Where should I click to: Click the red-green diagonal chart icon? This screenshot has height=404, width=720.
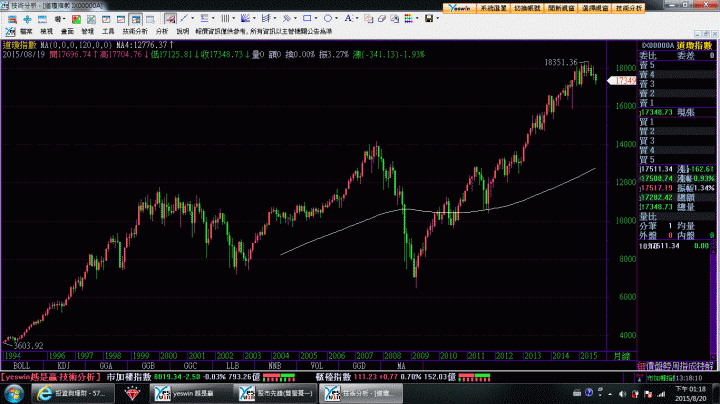(76, 19)
